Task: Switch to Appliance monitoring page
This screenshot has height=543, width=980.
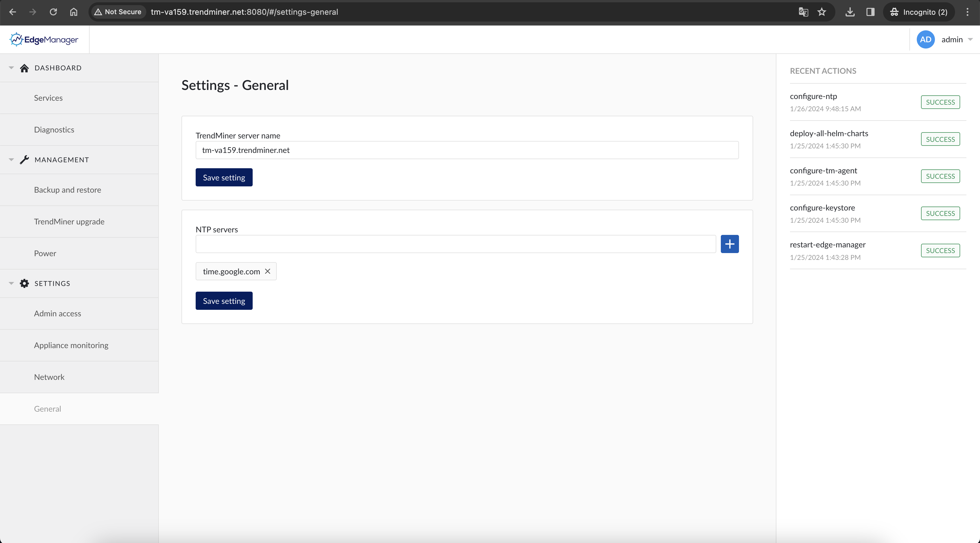Action: click(x=71, y=345)
